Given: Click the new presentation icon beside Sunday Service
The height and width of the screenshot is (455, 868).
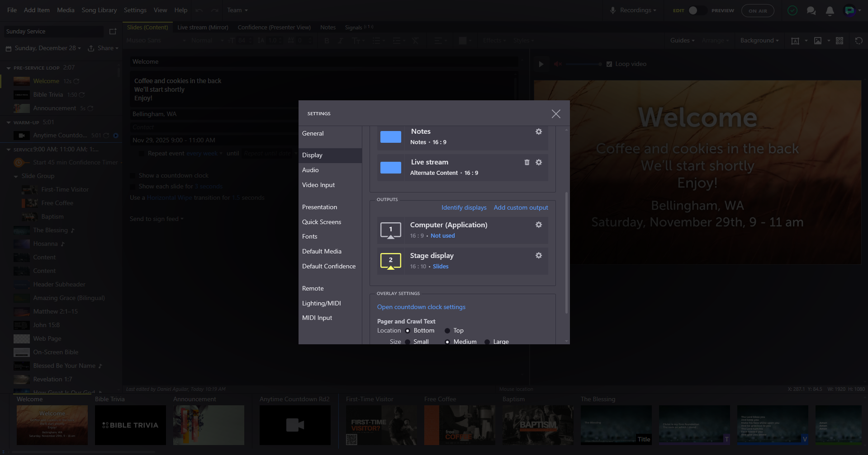Looking at the screenshot, I should (113, 31).
